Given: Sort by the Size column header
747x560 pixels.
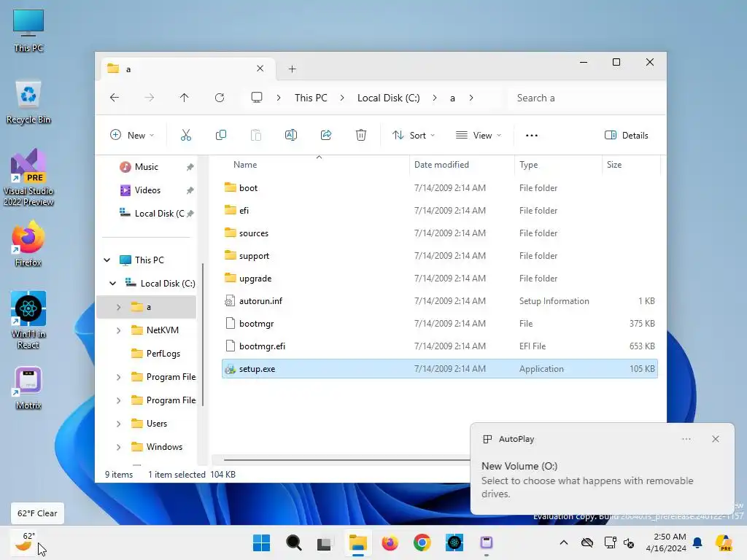Looking at the screenshot, I should click(614, 165).
